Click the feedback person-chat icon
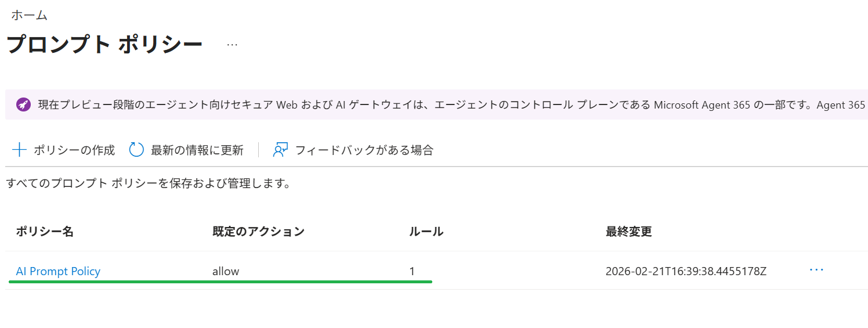This screenshot has height=328, width=868. tap(280, 150)
